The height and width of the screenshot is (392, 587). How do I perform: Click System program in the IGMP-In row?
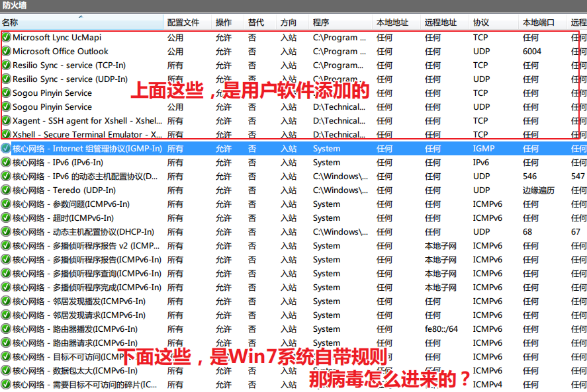click(327, 149)
